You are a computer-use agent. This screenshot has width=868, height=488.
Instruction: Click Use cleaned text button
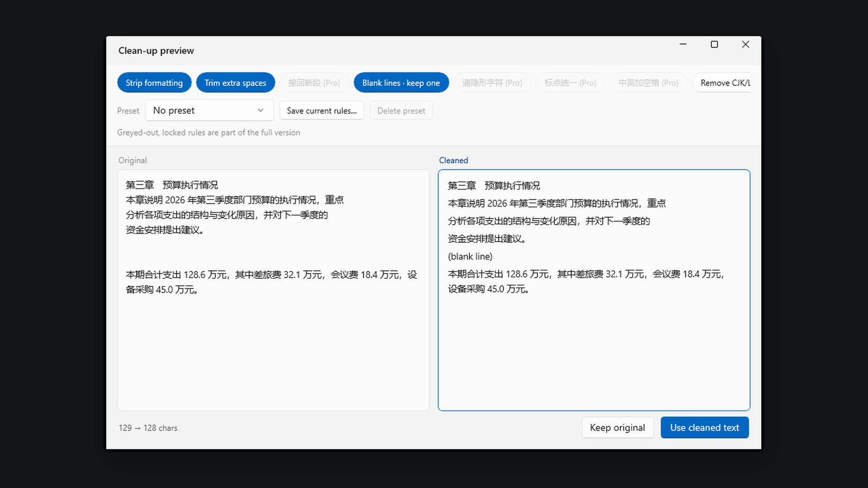click(x=705, y=427)
